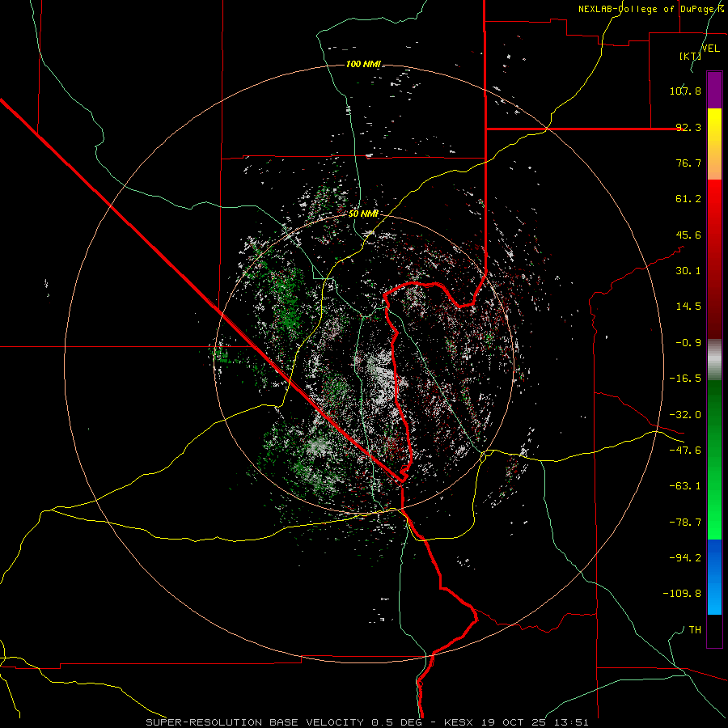This screenshot has width=728, height=728.
Task: Click the 100 NMI range ring label
Action: (363, 64)
